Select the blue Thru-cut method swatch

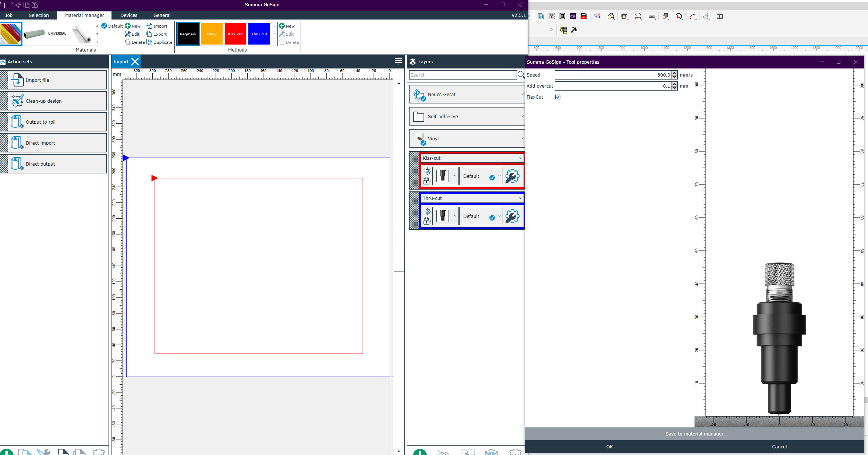point(259,34)
